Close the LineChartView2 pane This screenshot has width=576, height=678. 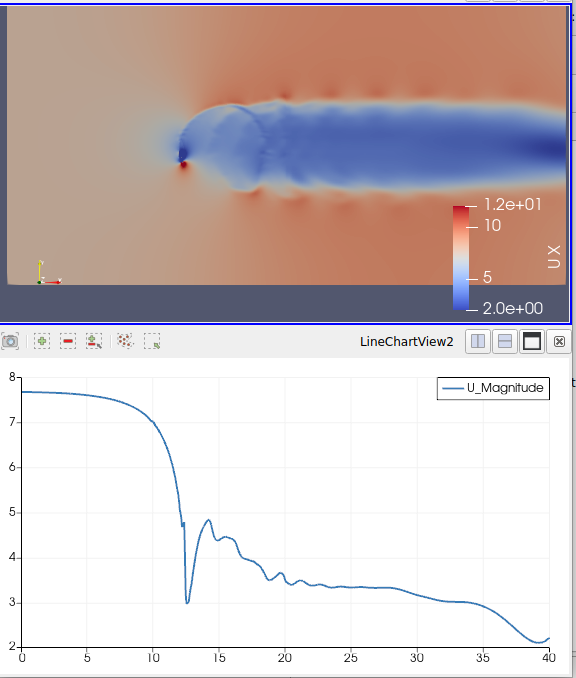point(559,342)
